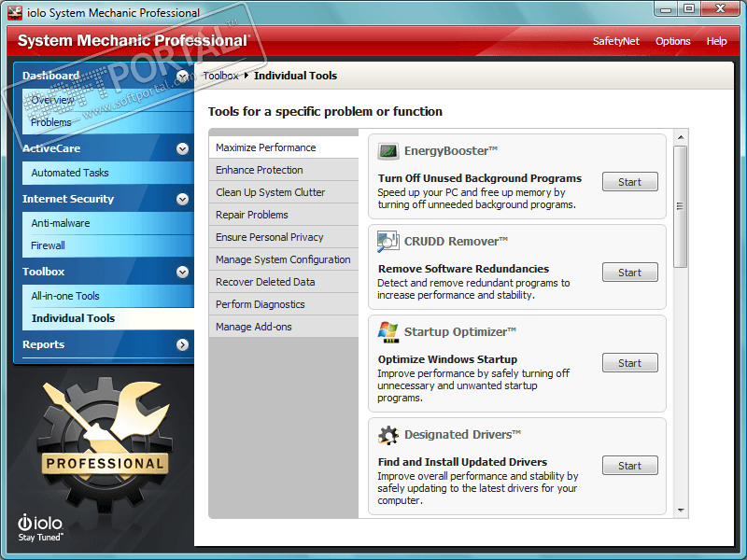Start the Startup Optimizer tool

click(629, 363)
